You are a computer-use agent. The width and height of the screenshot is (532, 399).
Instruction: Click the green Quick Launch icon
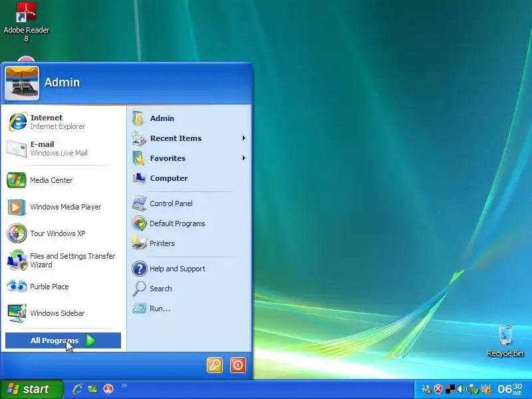(x=92, y=389)
